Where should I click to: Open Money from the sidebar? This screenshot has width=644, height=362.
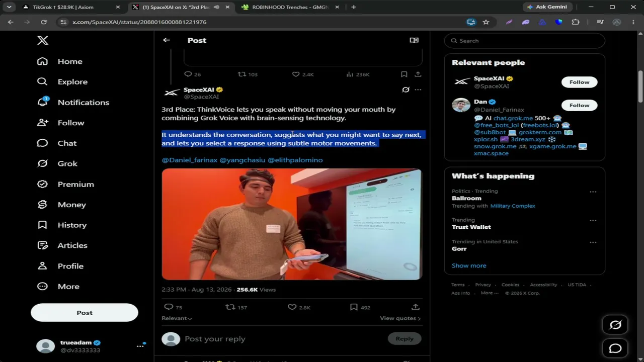click(61, 205)
